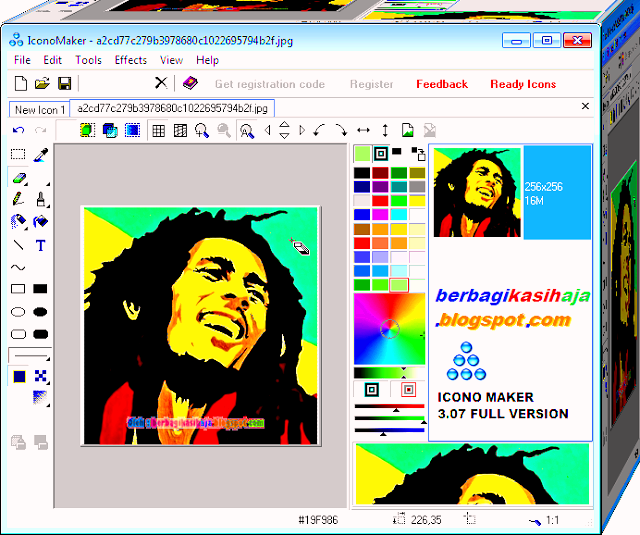Image resolution: width=640 pixels, height=535 pixels.
Task: Open Tools menu
Action: (x=88, y=60)
